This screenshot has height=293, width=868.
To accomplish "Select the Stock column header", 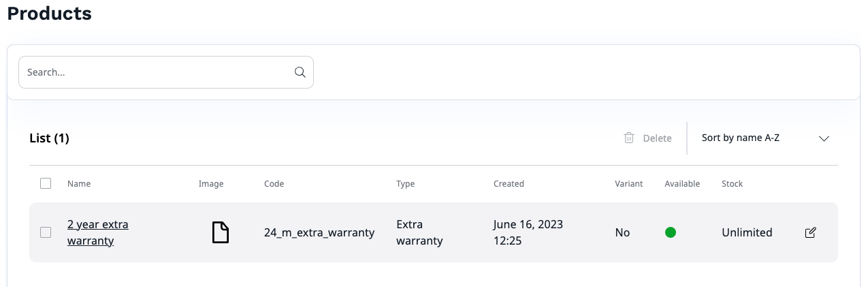I will click(x=732, y=184).
